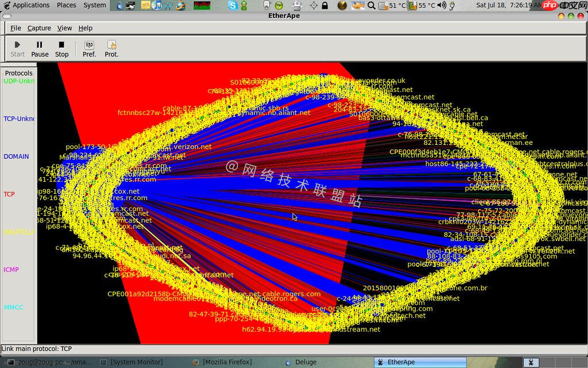Open the File menu

pos(16,28)
